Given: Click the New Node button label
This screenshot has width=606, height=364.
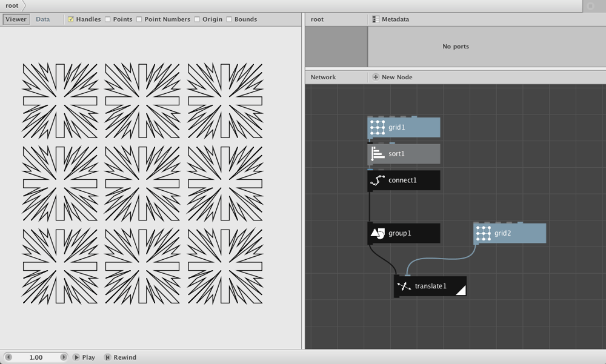Looking at the screenshot, I should click(397, 78).
